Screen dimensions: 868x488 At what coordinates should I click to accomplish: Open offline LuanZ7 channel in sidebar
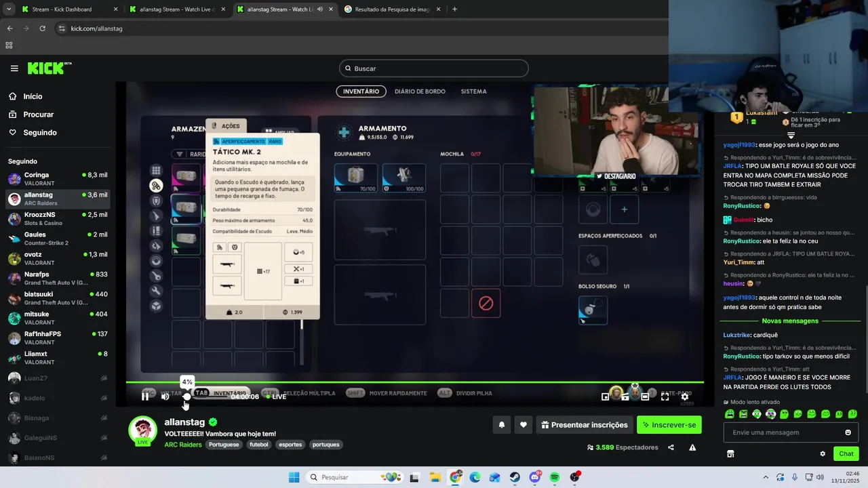(x=58, y=378)
